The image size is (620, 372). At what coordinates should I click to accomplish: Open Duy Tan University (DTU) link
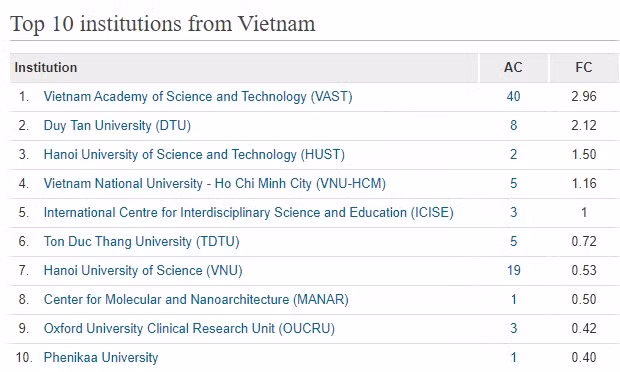[x=117, y=125]
